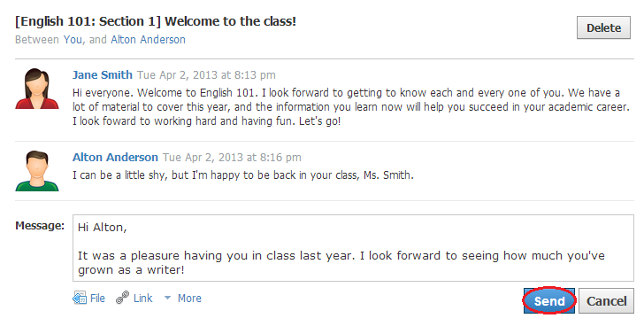Expand the More dropdown arrow
The width and height of the screenshot is (644, 326).
point(167,298)
